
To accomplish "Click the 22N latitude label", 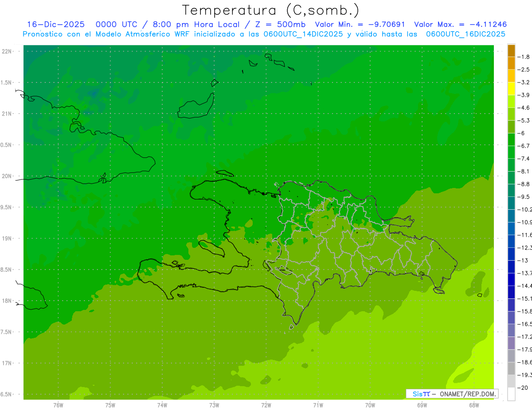I will tap(7, 51).
